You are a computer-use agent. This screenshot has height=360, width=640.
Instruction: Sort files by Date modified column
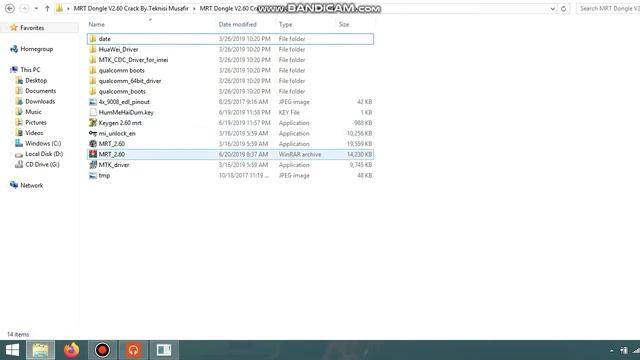click(238, 24)
